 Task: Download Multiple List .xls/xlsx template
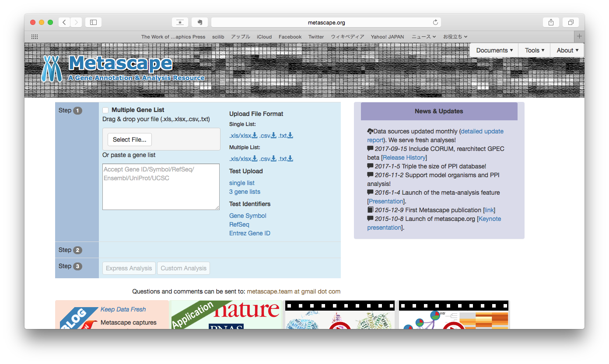tap(243, 159)
